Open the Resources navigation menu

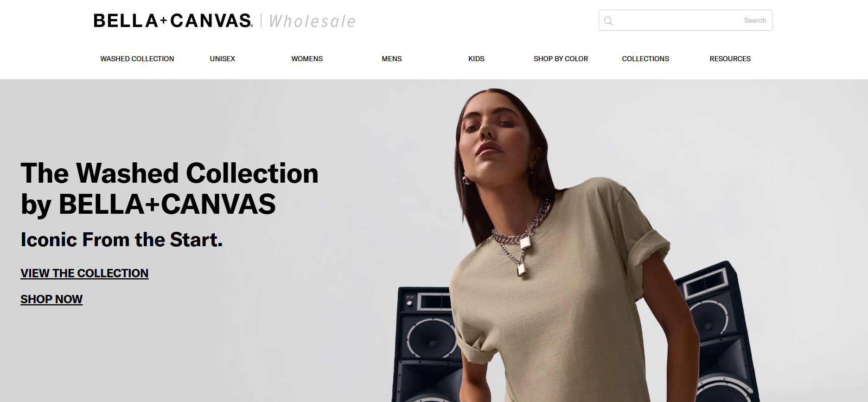730,59
